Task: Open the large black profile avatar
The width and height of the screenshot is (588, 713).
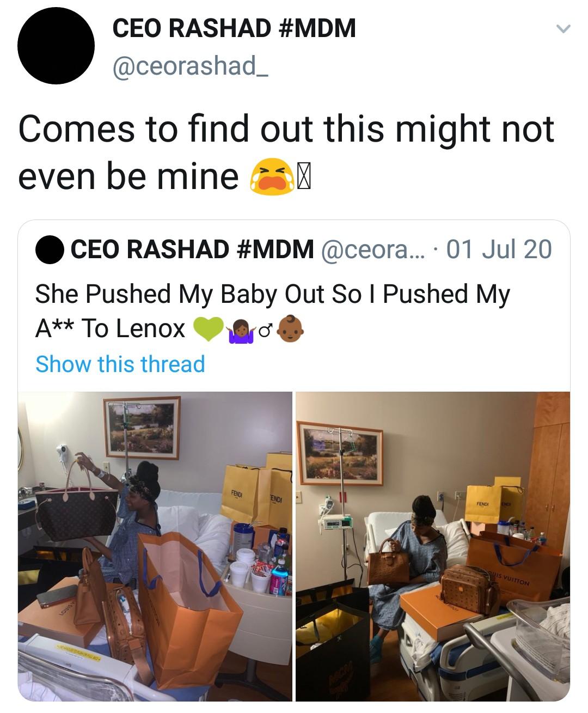Action: [56, 46]
